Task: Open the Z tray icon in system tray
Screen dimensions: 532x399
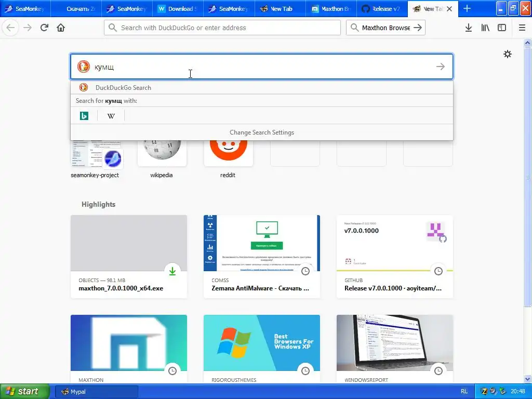Action: 484,391
